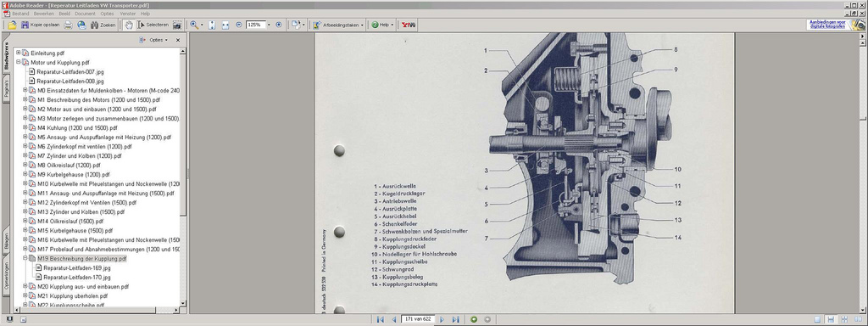The image size is (868, 326).
Task: Open the Venster menu
Action: 127,14
